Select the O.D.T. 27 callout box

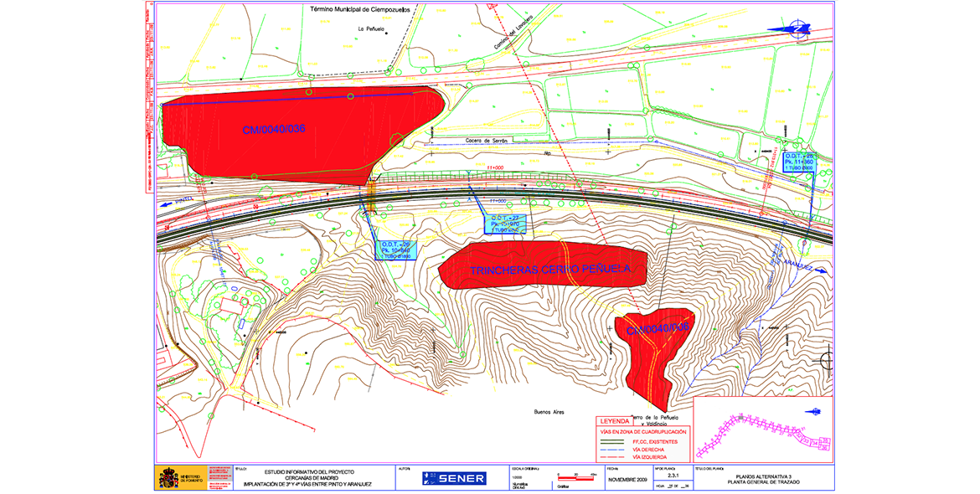[504, 225]
